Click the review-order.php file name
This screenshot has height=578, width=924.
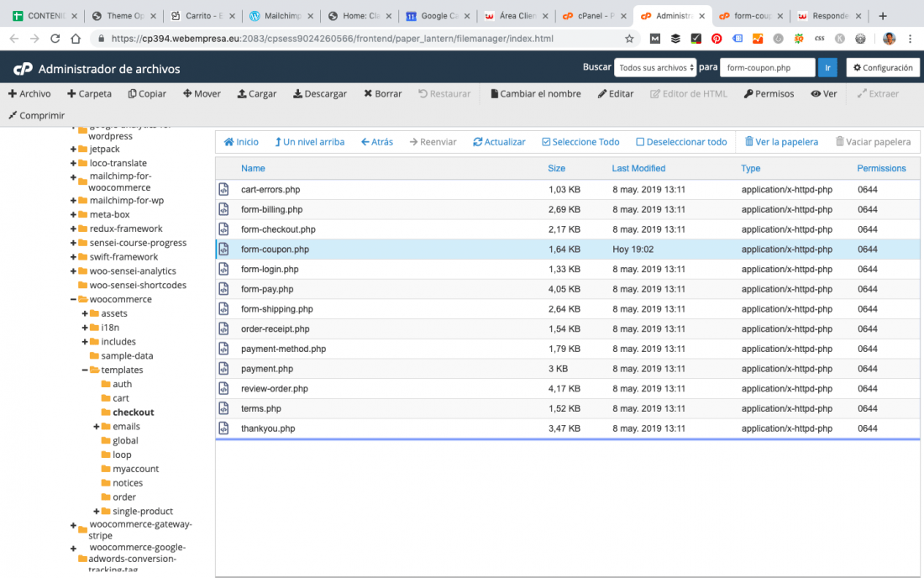click(275, 388)
